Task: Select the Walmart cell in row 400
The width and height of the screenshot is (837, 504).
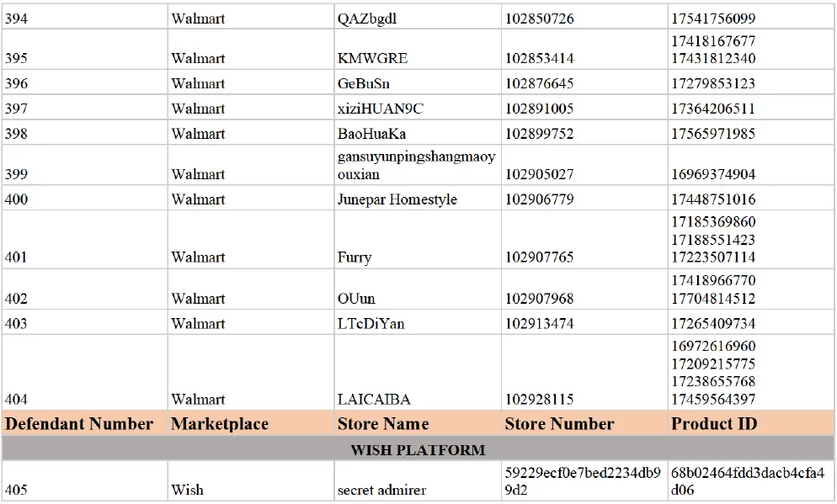Action: click(x=198, y=199)
